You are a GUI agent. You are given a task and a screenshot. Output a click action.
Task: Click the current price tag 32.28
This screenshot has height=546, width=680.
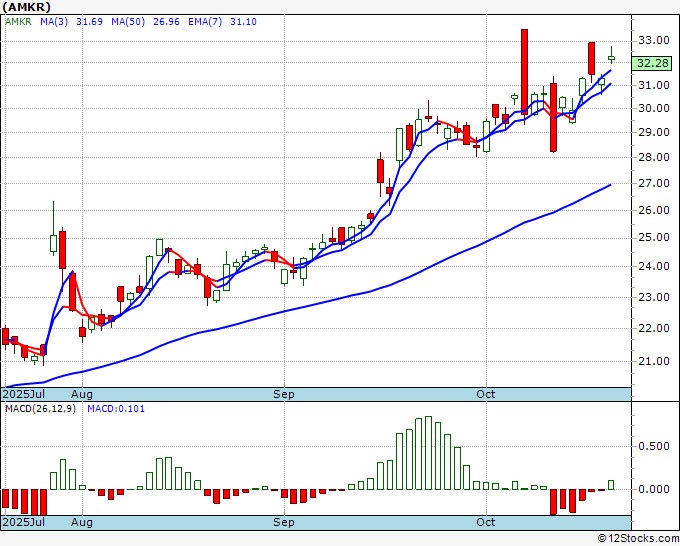pyautogui.click(x=652, y=63)
